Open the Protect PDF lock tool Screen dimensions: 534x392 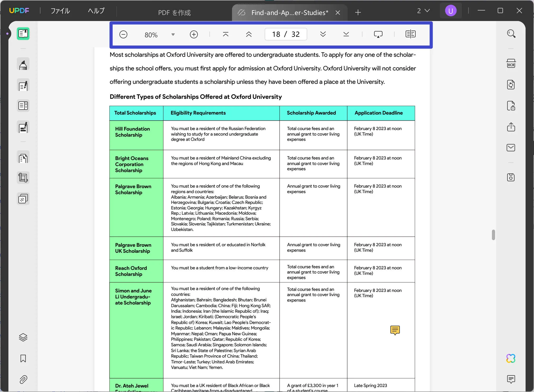(x=511, y=106)
